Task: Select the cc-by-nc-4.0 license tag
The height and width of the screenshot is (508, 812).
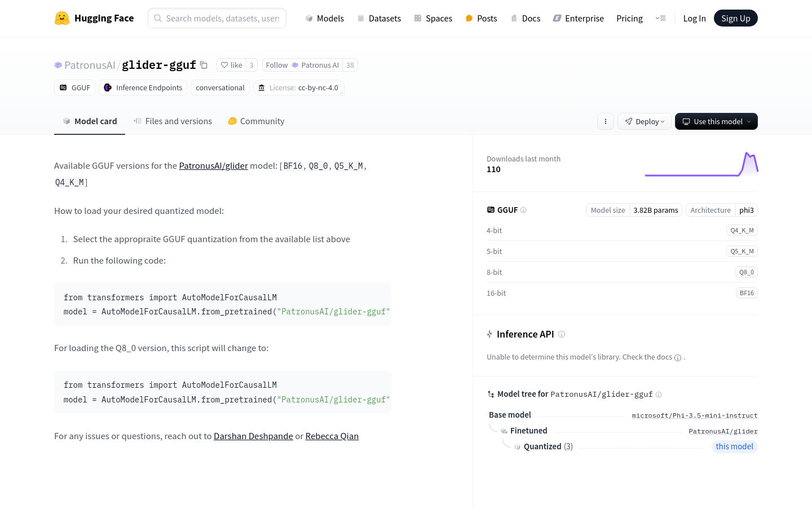Action: point(299,87)
